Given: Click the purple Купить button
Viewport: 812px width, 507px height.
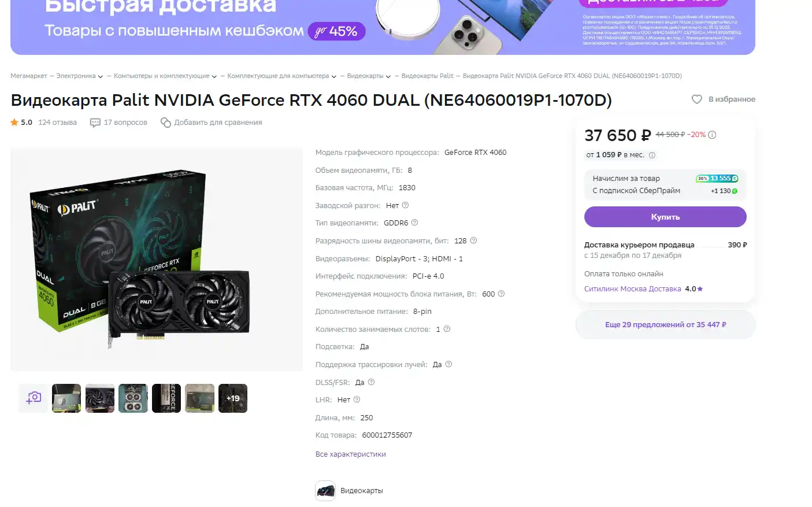Looking at the screenshot, I should pos(665,217).
